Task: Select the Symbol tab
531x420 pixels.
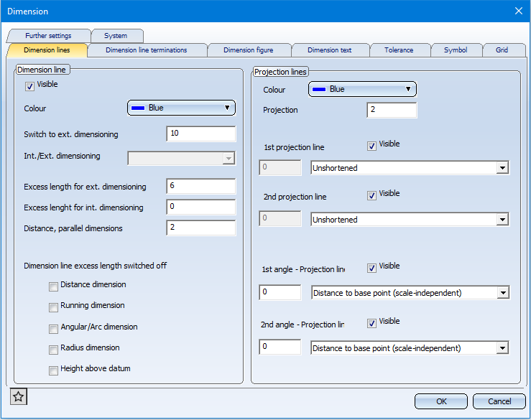Action: pos(456,50)
